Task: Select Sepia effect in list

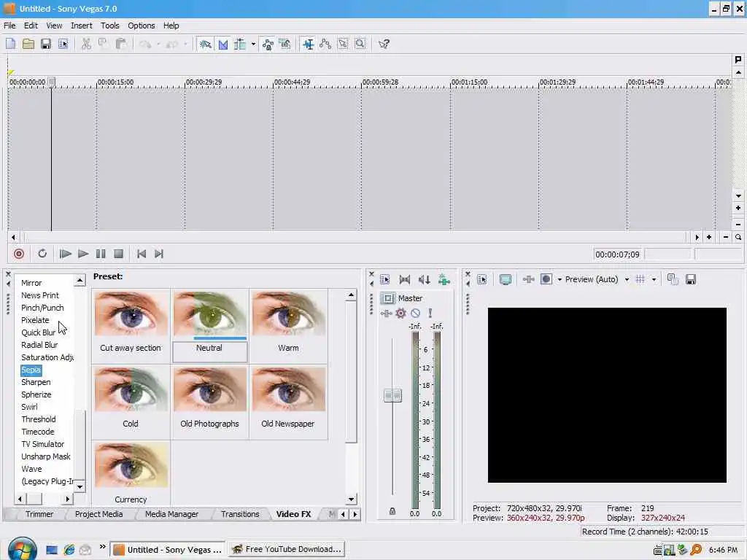Action: [31, 370]
